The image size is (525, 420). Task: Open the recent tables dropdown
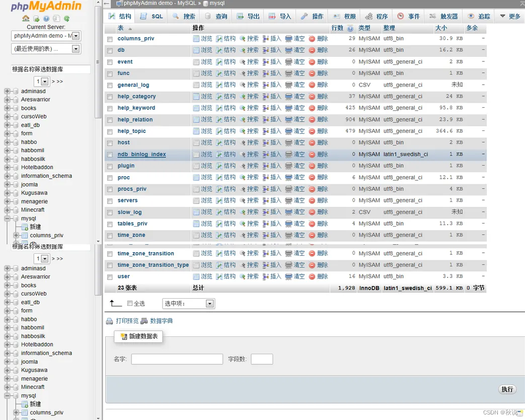tap(46, 49)
